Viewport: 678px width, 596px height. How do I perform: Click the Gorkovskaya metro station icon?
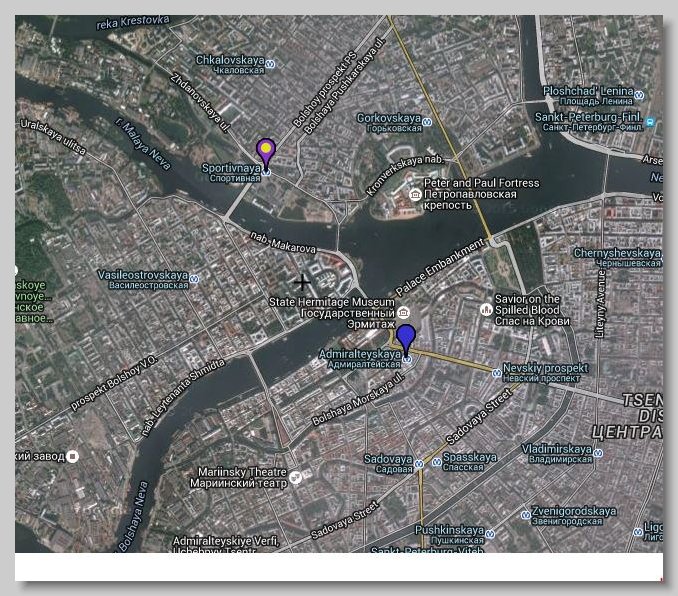(x=427, y=122)
